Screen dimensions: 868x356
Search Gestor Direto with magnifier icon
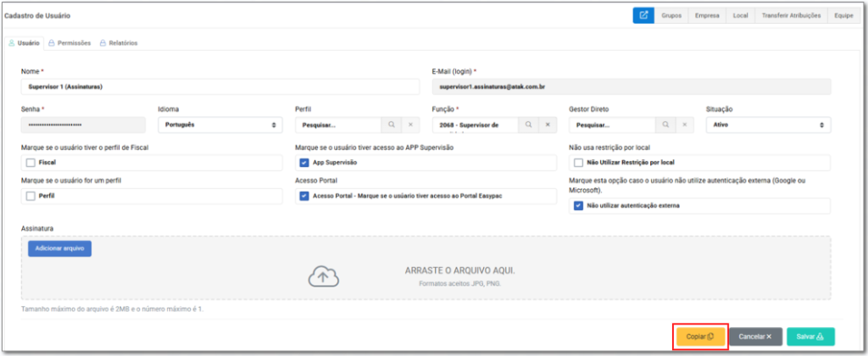[665, 125]
